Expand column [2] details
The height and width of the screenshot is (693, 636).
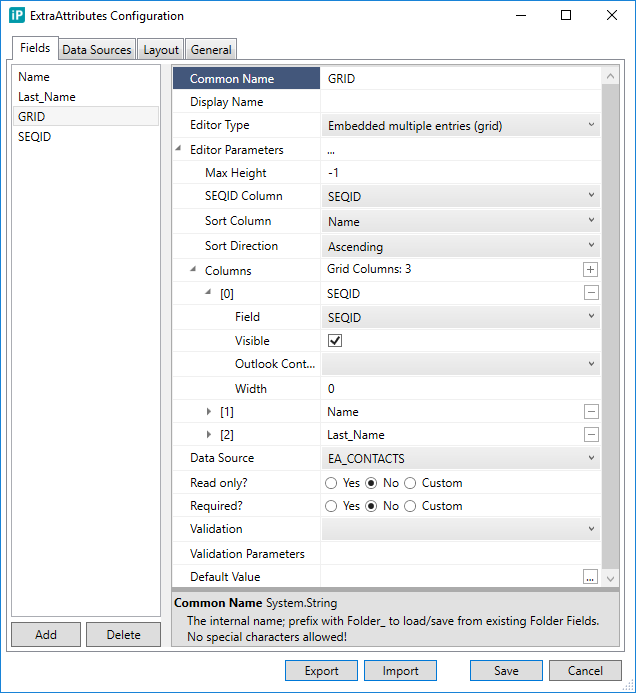(209, 434)
